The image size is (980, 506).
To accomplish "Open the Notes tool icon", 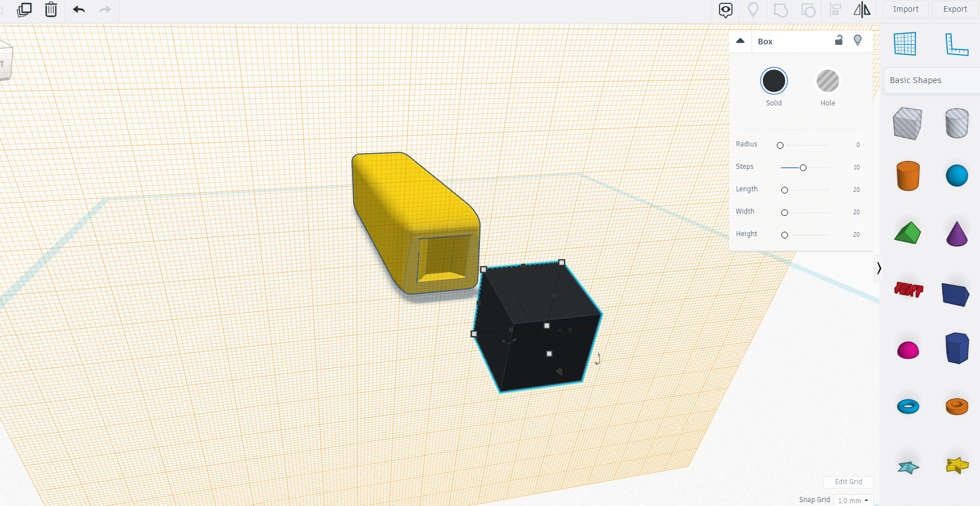I will tap(726, 10).
